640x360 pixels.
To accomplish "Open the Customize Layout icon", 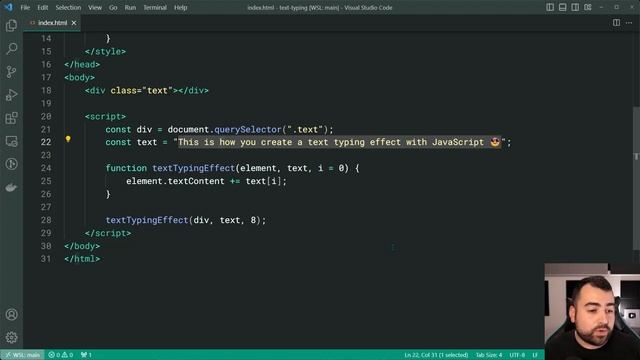I will coord(588,7).
